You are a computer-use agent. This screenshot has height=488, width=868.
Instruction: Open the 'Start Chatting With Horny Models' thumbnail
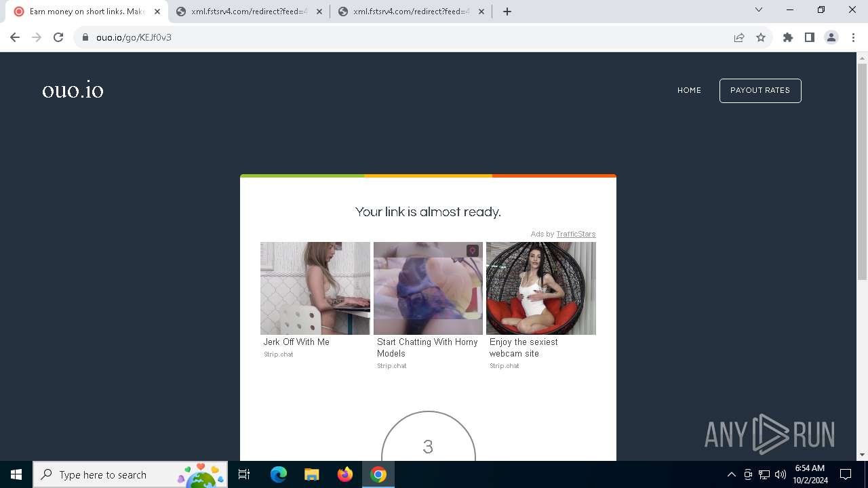click(x=428, y=288)
